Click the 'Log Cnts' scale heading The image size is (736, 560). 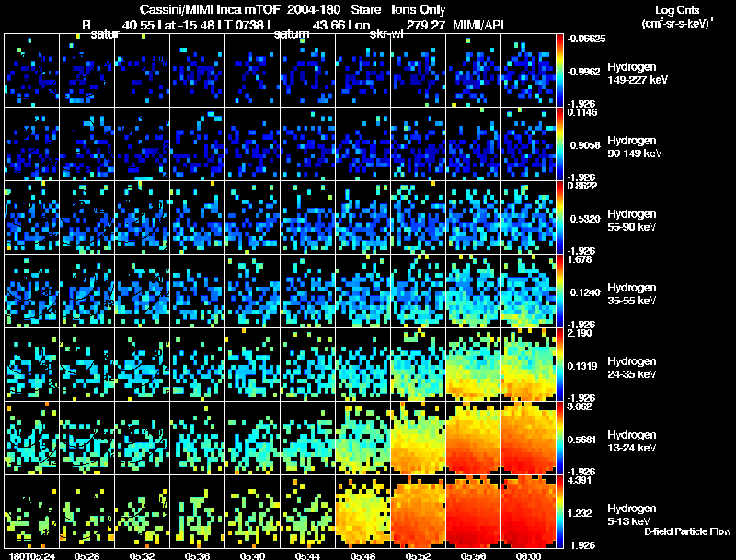(677, 10)
